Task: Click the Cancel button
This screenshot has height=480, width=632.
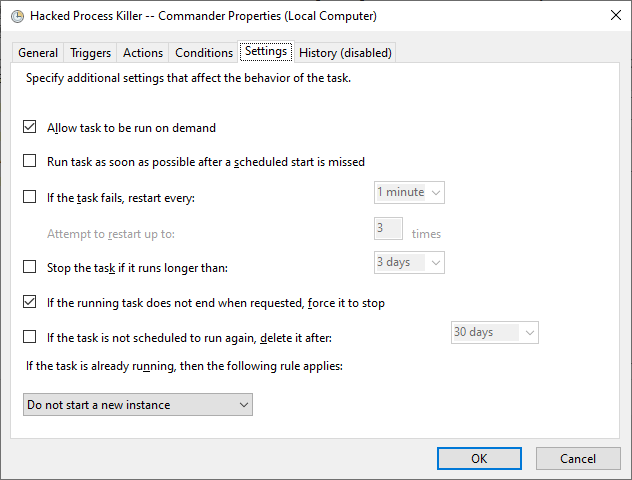Action: click(x=578, y=458)
